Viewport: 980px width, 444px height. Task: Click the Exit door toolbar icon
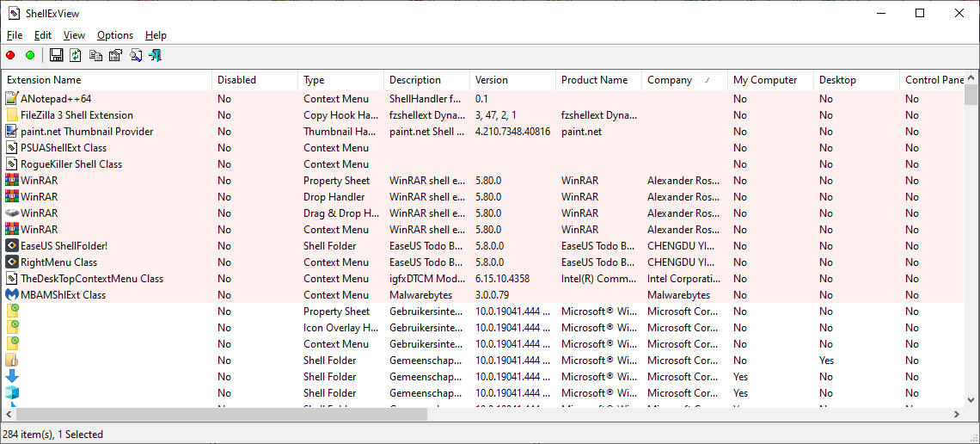tap(156, 56)
